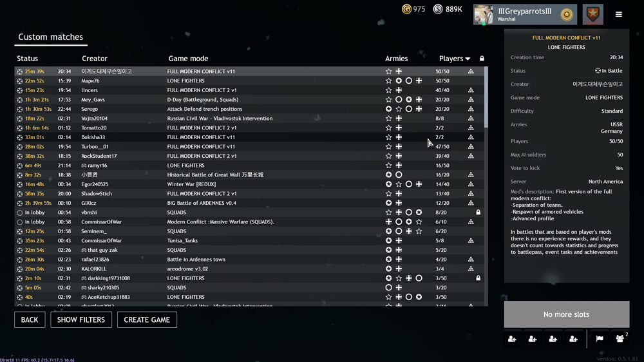644x362 pixels.
Task: Click SHOW FILTERS button
Action: pyautogui.click(x=81, y=319)
